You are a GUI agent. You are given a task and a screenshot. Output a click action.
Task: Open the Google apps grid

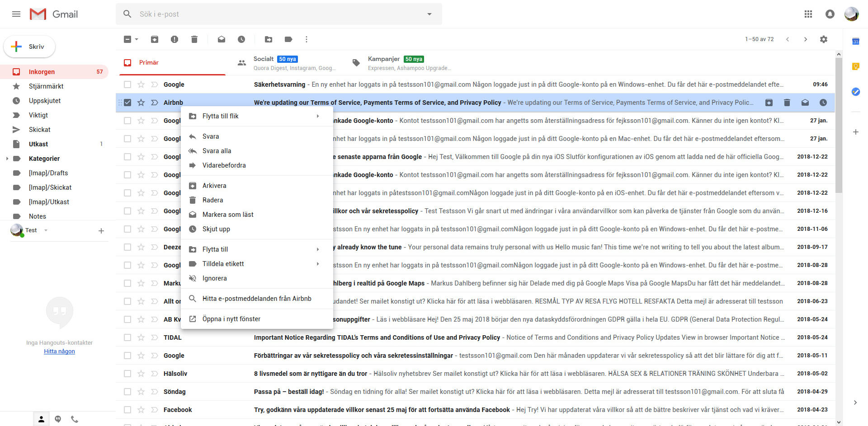click(808, 14)
